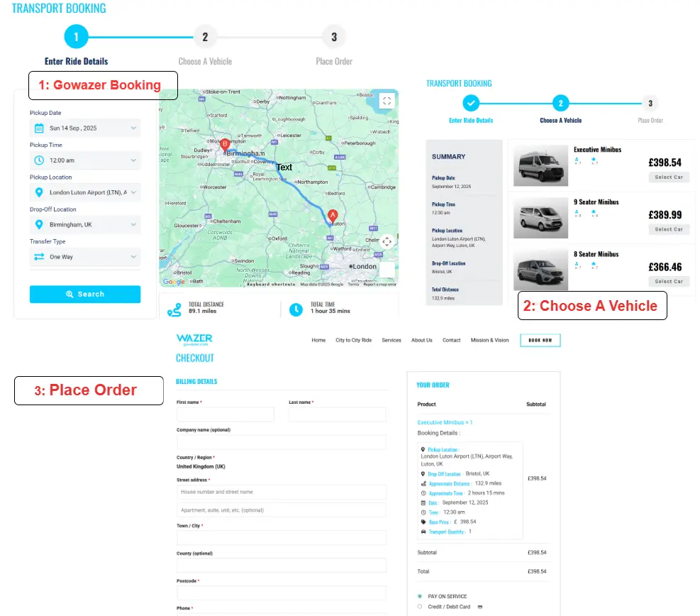Click the red marker B near Birmingham
Image resolution: width=700 pixels, height=616 pixels.
(225, 144)
